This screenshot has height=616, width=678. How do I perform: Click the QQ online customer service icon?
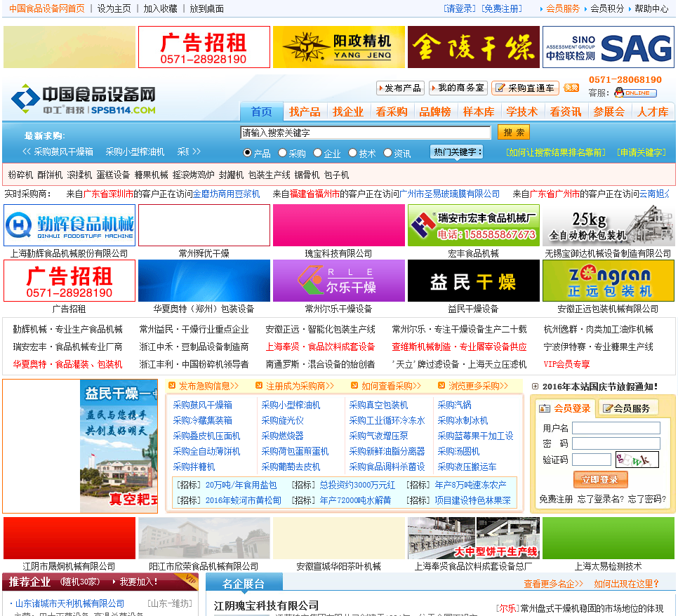pyautogui.click(x=635, y=93)
